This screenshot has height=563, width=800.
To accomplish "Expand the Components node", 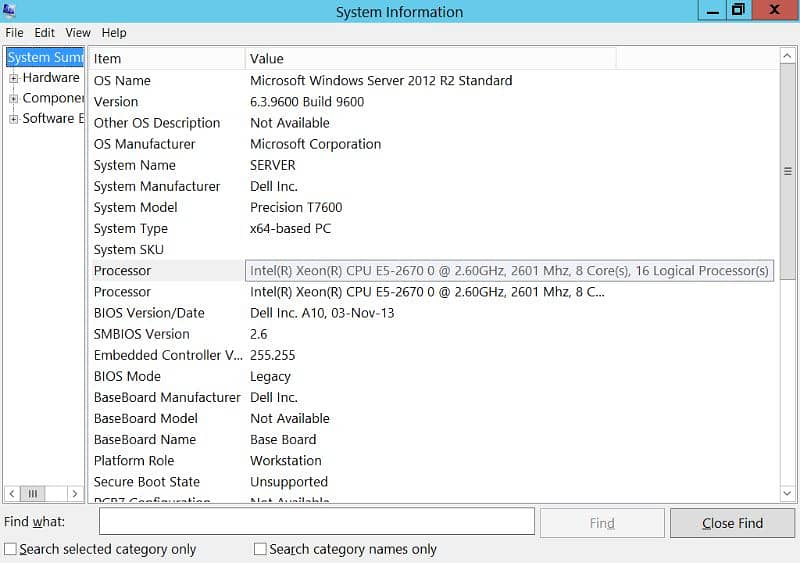I will coord(14,99).
